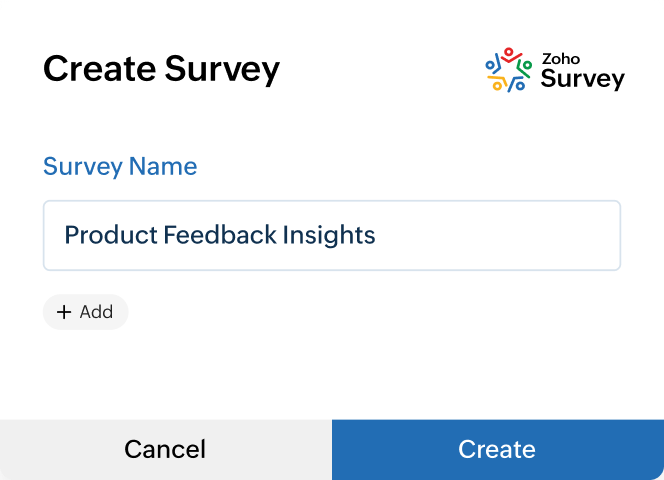Click the upper-left blue figure in the logo

coord(492,65)
